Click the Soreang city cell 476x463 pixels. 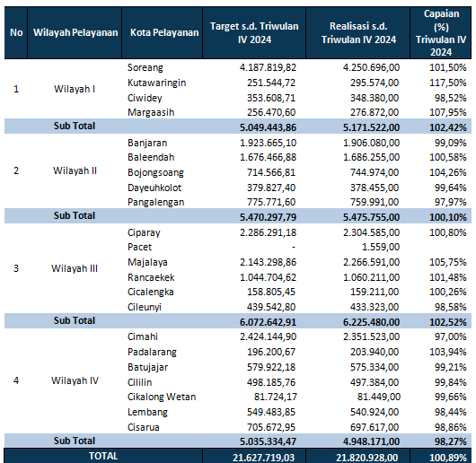(x=145, y=67)
